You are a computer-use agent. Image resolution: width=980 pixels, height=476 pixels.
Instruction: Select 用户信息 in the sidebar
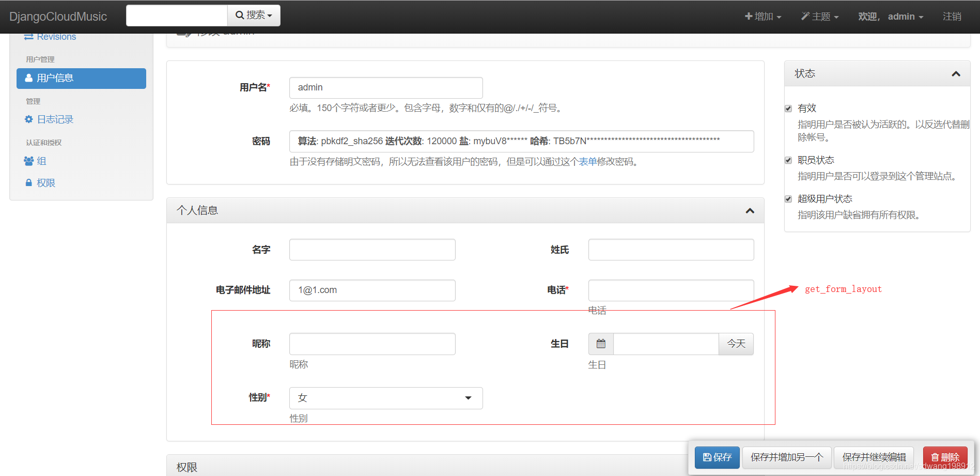(x=81, y=78)
